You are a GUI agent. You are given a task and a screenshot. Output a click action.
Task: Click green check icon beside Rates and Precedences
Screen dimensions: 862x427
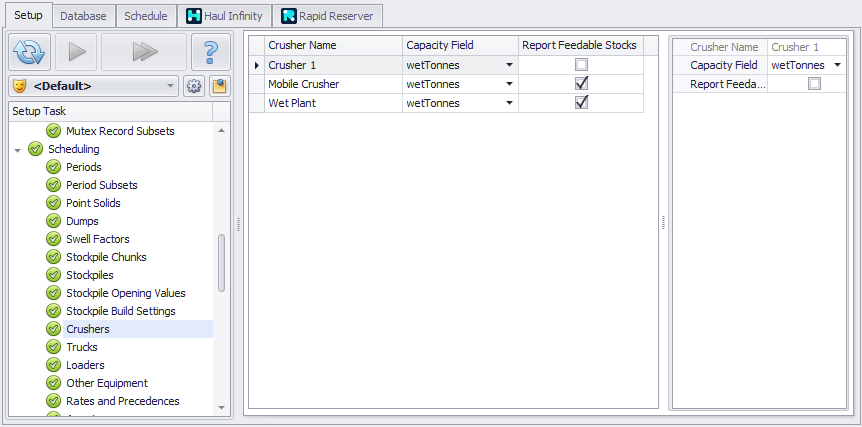pos(53,401)
